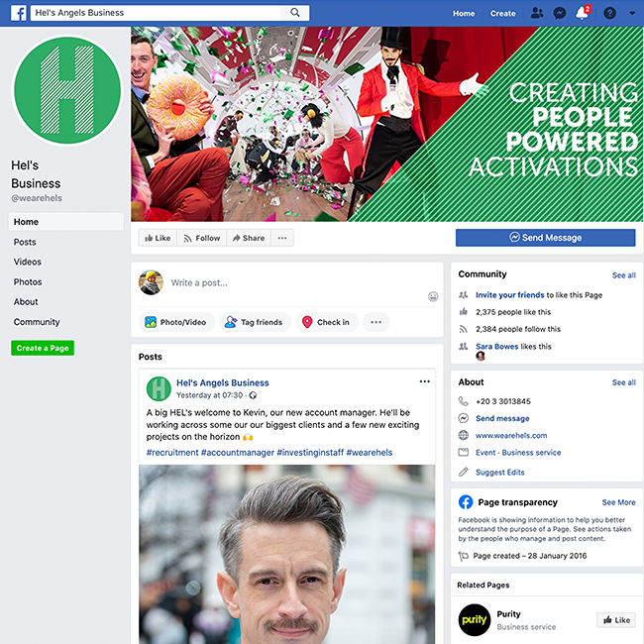Open www.wearehels.com website link
The height and width of the screenshot is (644, 644).
pos(511,435)
